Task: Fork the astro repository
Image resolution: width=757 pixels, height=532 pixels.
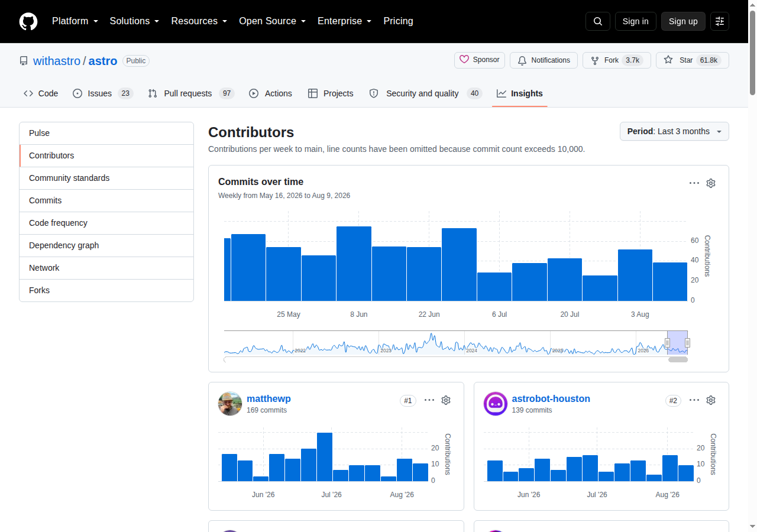Action: (x=617, y=60)
